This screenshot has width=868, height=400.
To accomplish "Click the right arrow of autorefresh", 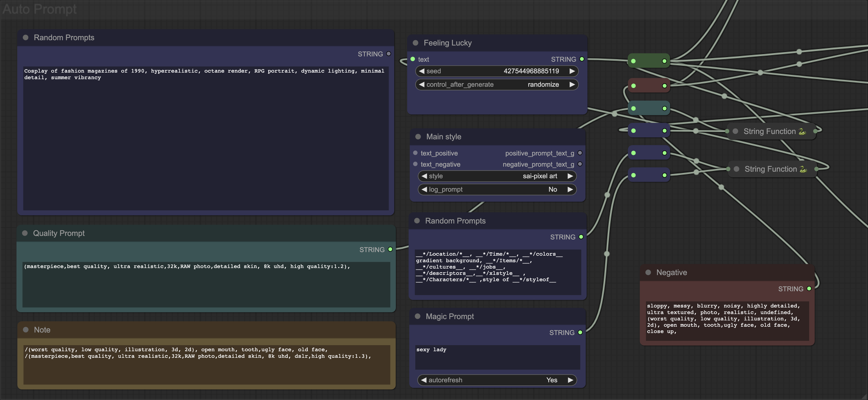I will coord(570,380).
